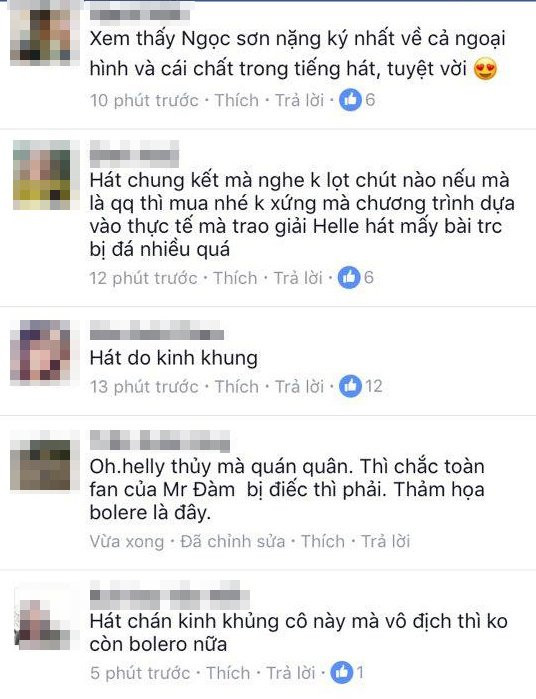Open Đã chỉnh sửa edit history link
This screenshot has height=699, width=536.
point(232,541)
